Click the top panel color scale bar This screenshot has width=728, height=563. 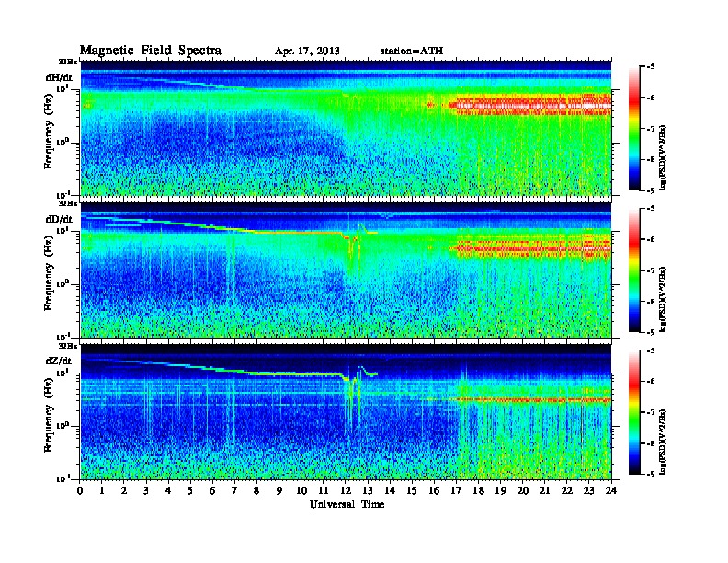pos(634,129)
